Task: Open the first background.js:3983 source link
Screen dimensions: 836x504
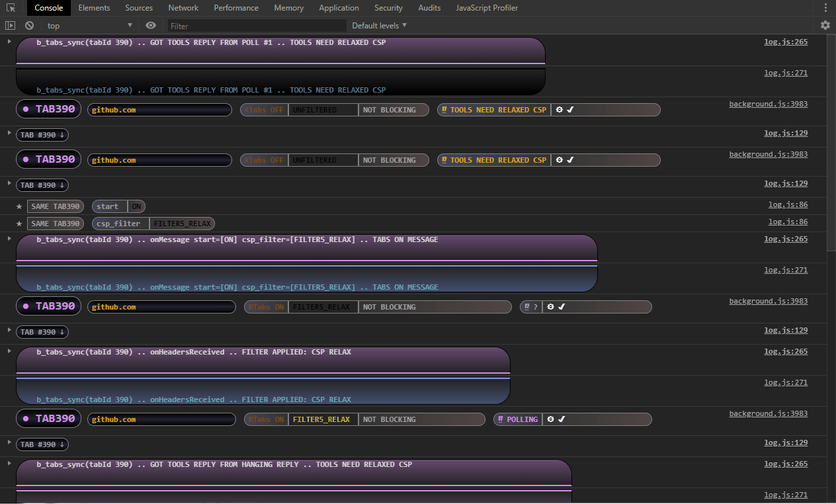Action: [768, 104]
